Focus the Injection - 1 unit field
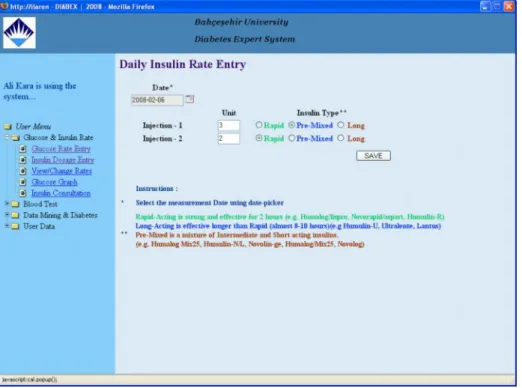522x388 pixels. (x=229, y=125)
